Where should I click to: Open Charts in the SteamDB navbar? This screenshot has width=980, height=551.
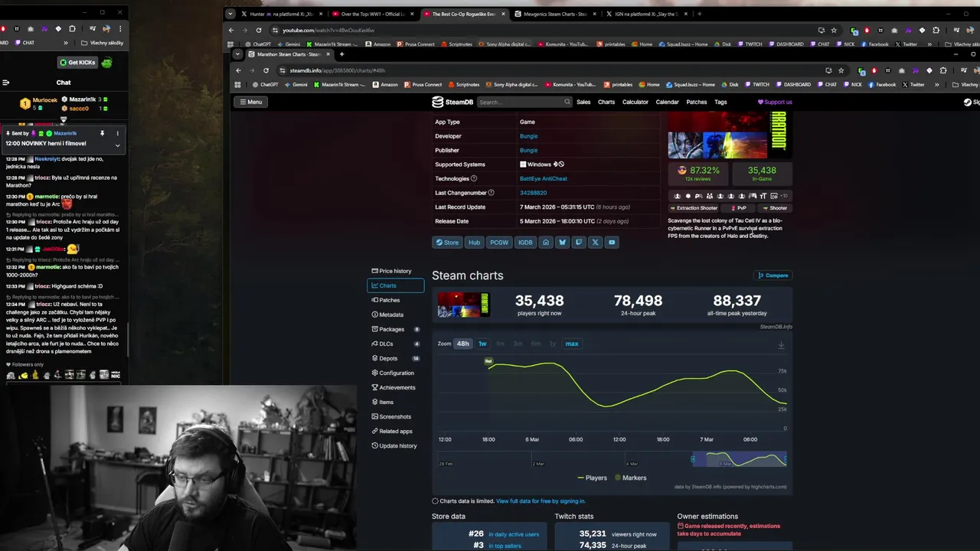coord(606,102)
